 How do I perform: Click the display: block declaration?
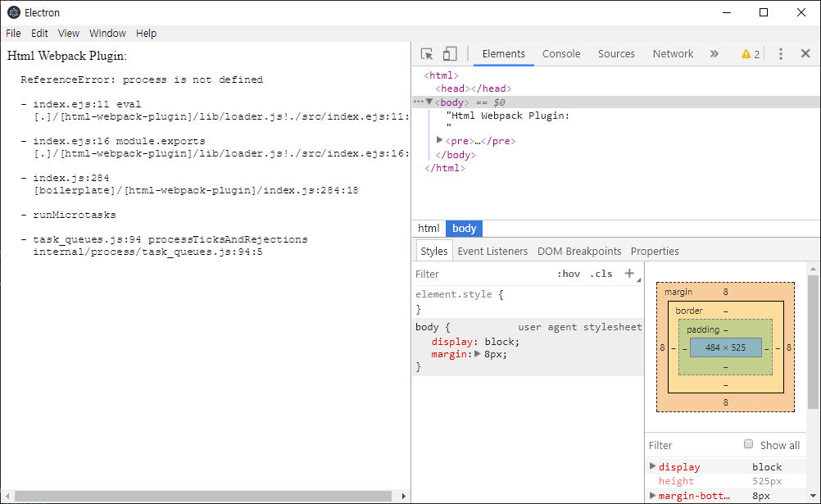pos(475,342)
